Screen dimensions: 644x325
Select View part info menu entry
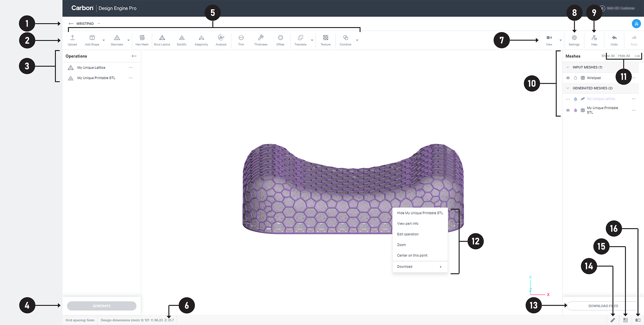[x=420, y=224]
